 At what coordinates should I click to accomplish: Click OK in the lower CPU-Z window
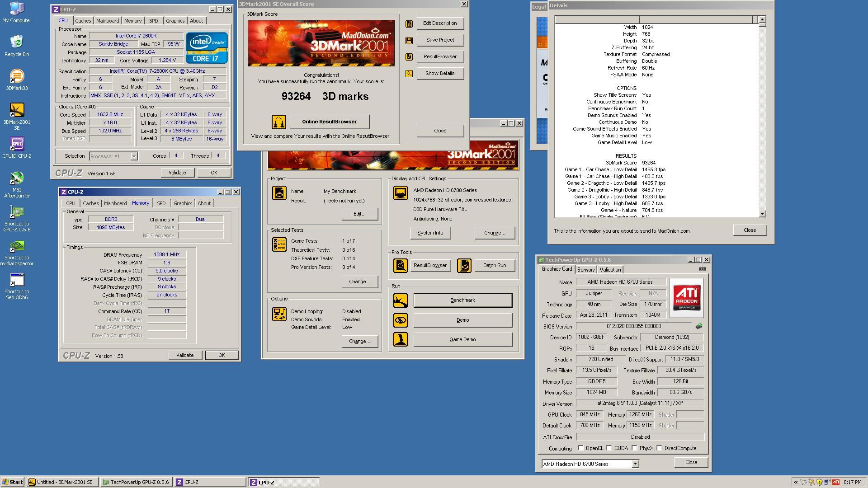point(222,356)
